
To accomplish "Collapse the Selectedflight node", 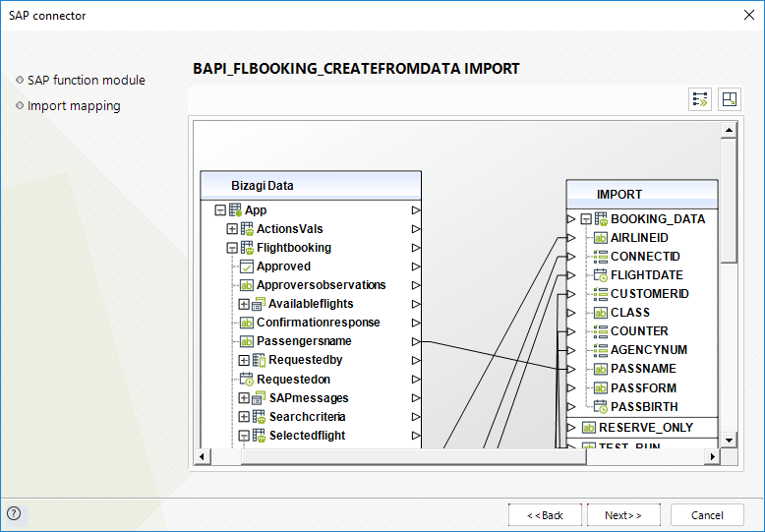I will 244,436.
